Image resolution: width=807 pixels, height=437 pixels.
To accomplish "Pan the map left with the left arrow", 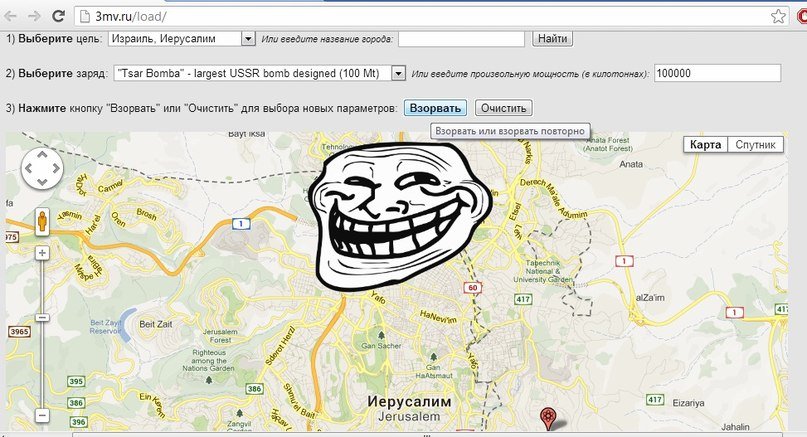I will tap(28, 169).
